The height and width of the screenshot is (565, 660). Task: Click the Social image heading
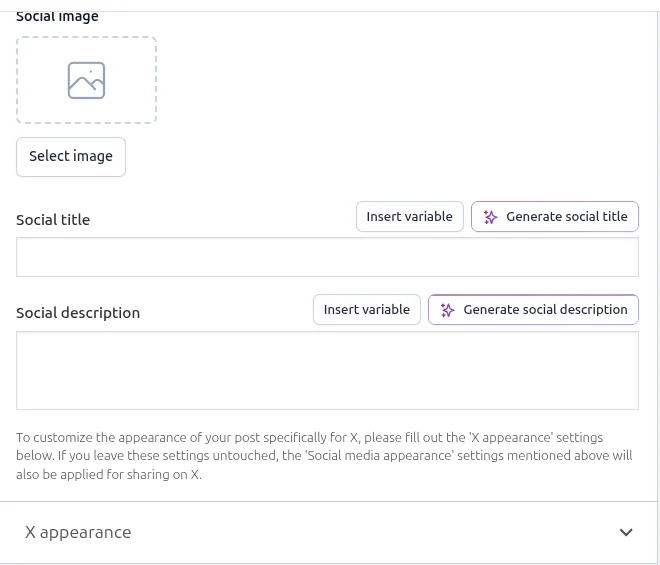coord(57,16)
